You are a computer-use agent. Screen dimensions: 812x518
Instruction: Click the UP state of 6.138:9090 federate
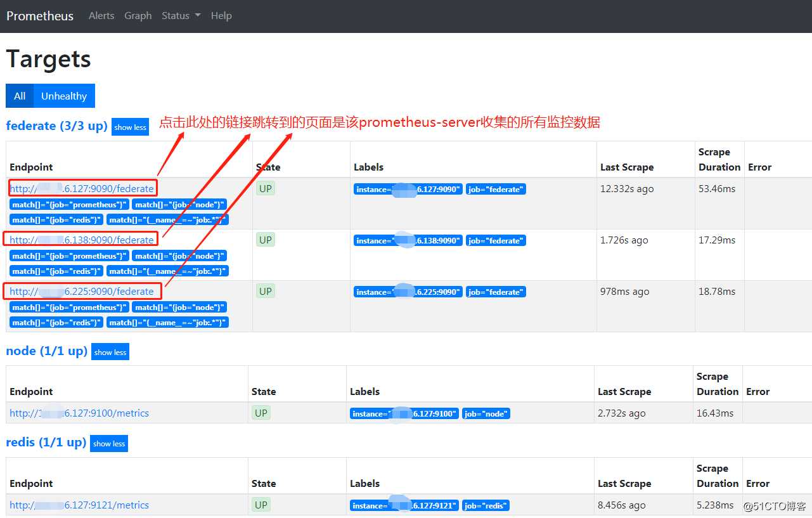[266, 240]
